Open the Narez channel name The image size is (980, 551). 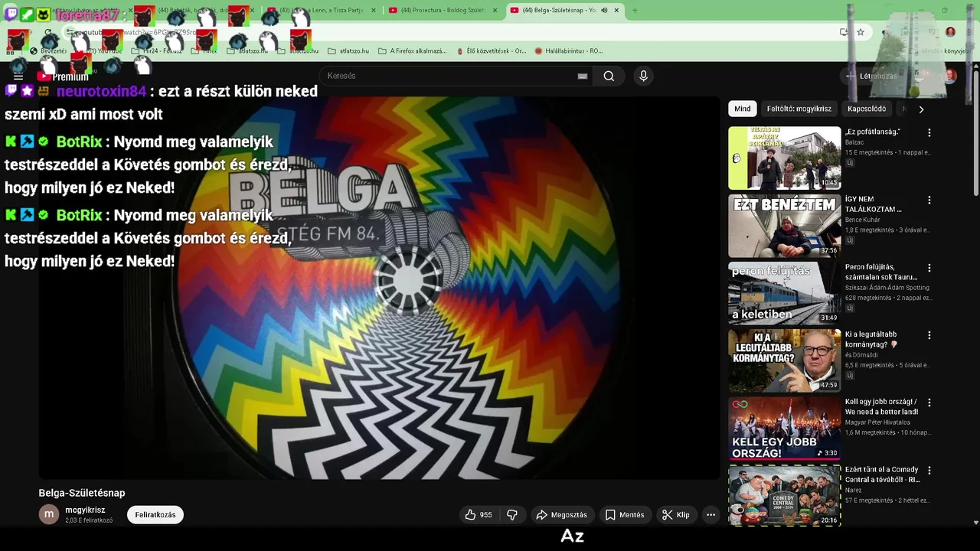[x=854, y=491]
